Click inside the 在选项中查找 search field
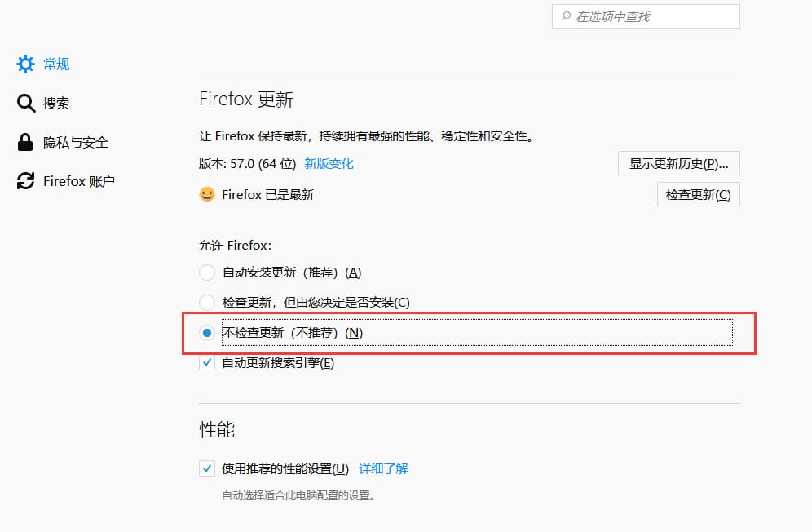Viewport: 812px width, 532px height. click(644, 16)
